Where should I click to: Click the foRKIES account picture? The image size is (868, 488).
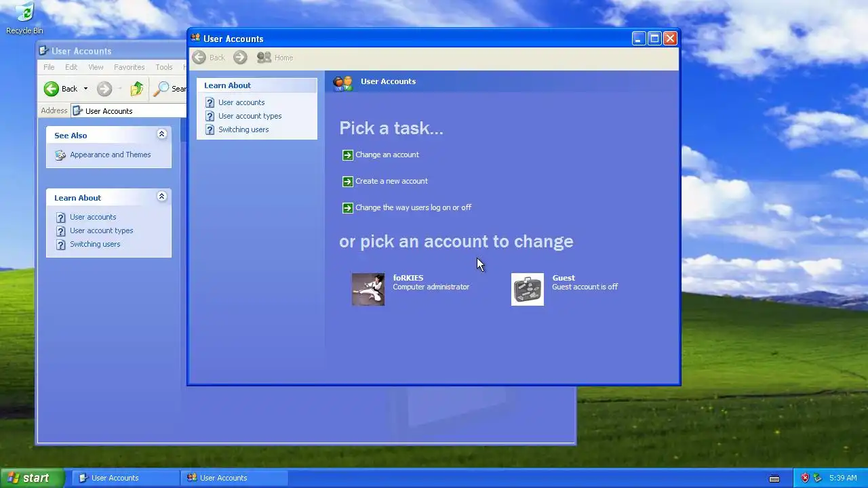368,289
